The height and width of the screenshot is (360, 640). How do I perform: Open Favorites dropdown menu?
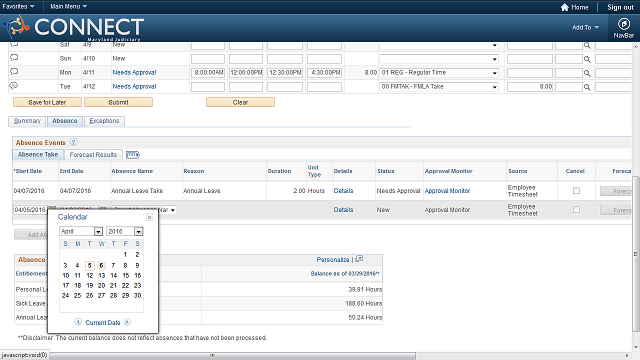(x=18, y=7)
